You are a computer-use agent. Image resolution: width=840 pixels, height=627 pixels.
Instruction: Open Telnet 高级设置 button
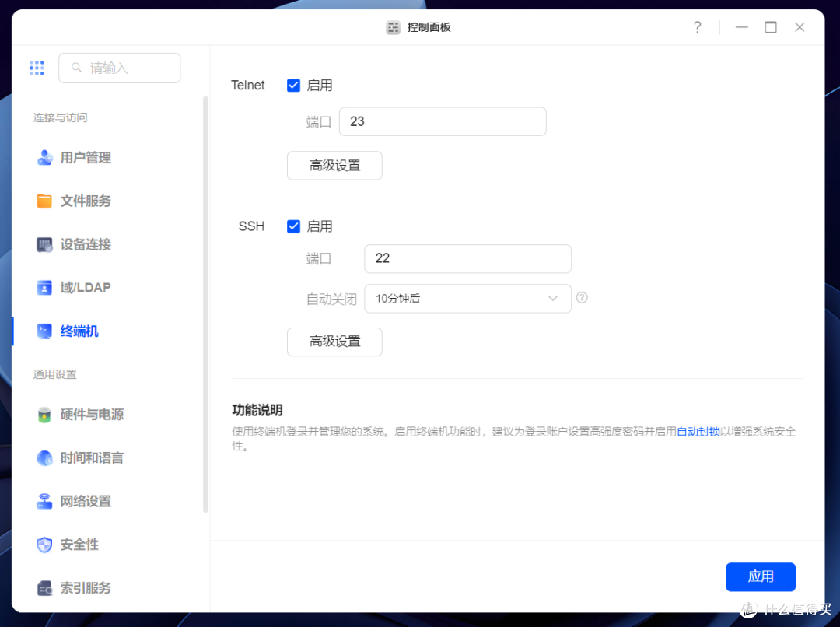click(x=334, y=166)
